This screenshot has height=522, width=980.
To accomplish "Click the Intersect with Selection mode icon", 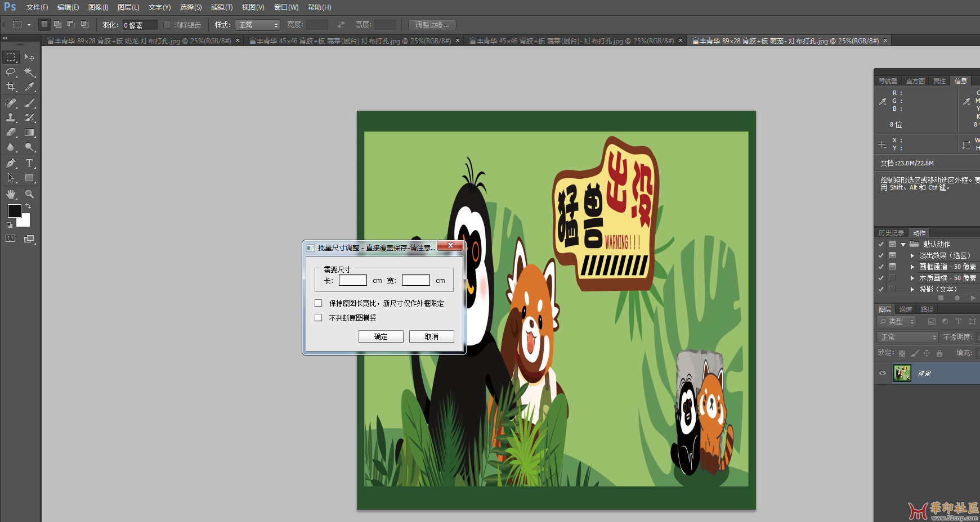I will point(84,24).
